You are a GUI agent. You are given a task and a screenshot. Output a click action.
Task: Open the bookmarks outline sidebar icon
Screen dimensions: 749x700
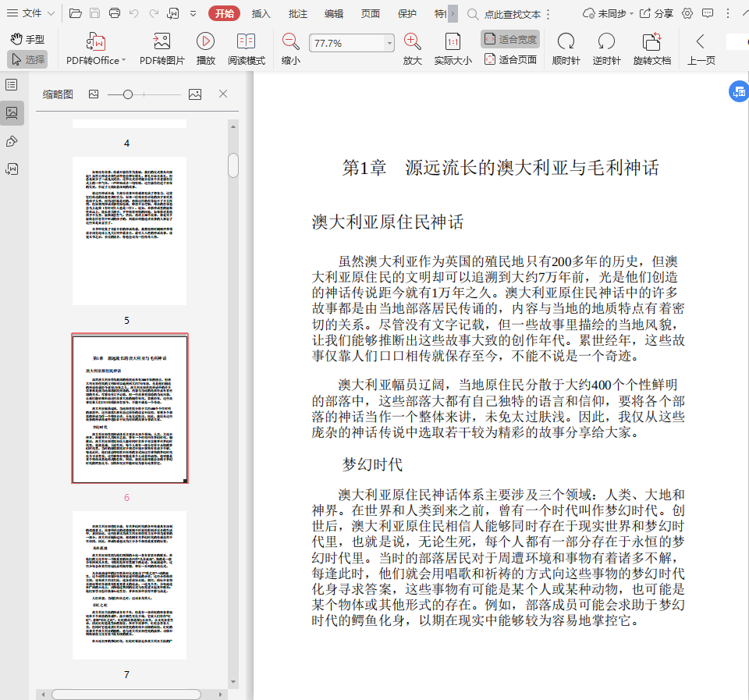coord(12,85)
